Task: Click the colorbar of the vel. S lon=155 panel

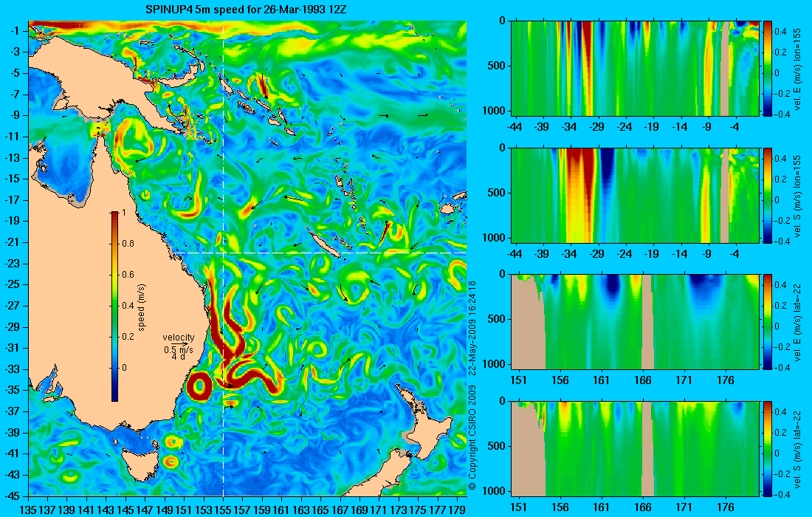Action: click(x=767, y=195)
